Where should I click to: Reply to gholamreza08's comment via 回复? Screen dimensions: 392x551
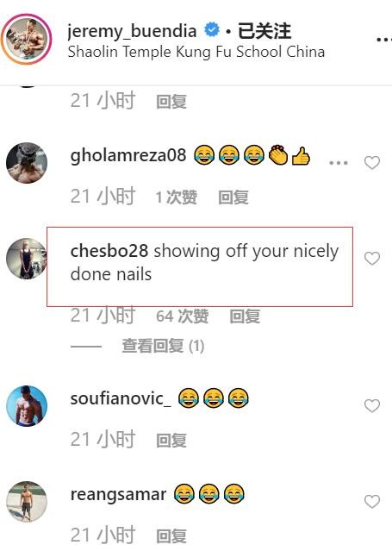click(x=233, y=197)
